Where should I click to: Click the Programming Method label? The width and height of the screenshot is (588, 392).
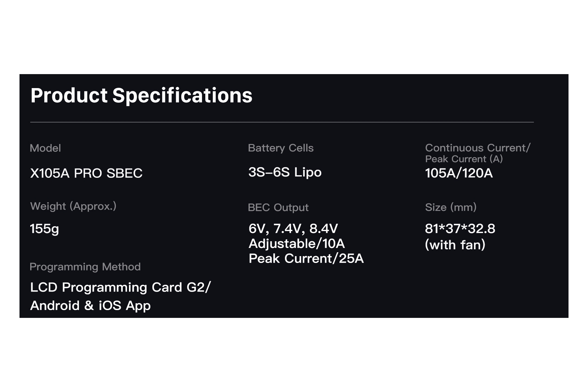pyautogui.click(x=85, y=267)
